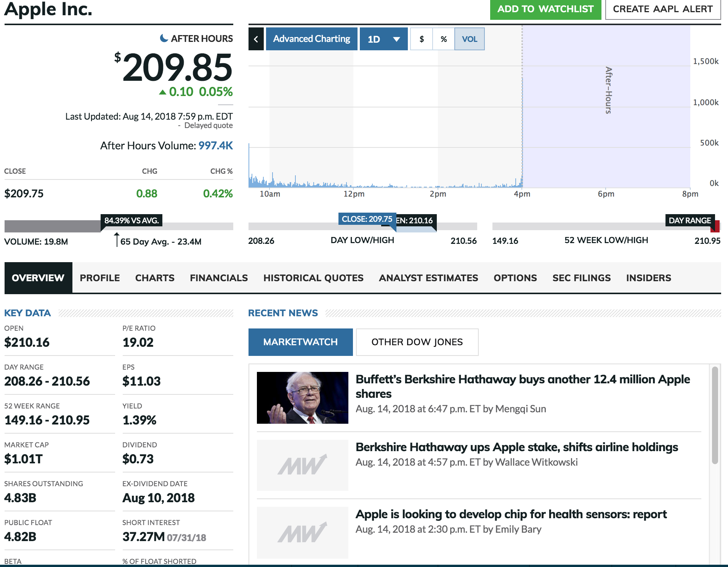Click the Dividend value $0.73
Image resolution: width=728 pixels, height=567 pixels.
point(138,459)
